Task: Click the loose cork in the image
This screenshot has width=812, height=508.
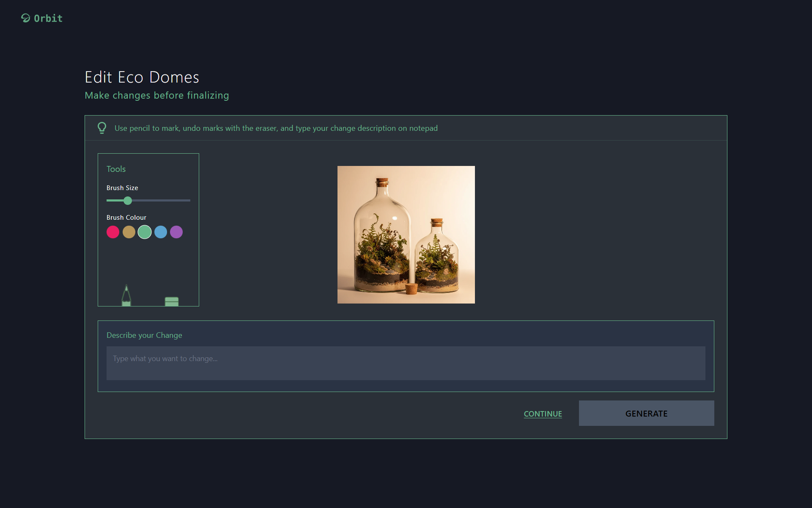Action: coord(411,289)
